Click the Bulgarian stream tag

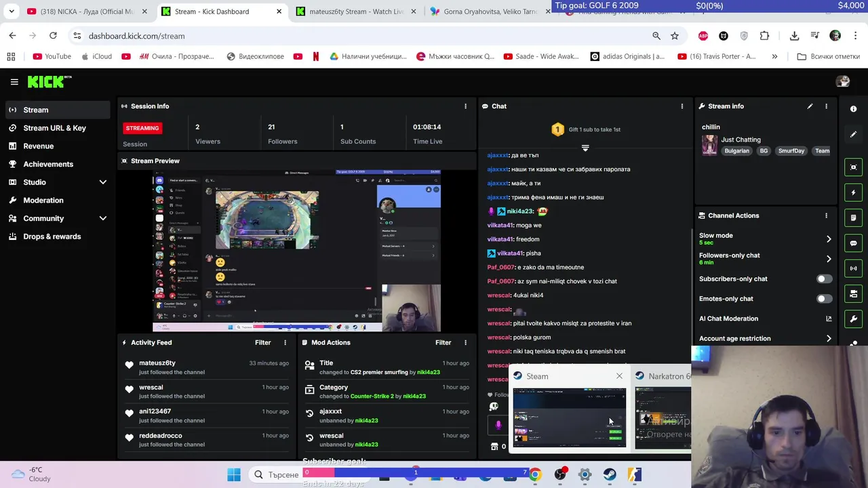pyautogui.click(x=736, y=151)
